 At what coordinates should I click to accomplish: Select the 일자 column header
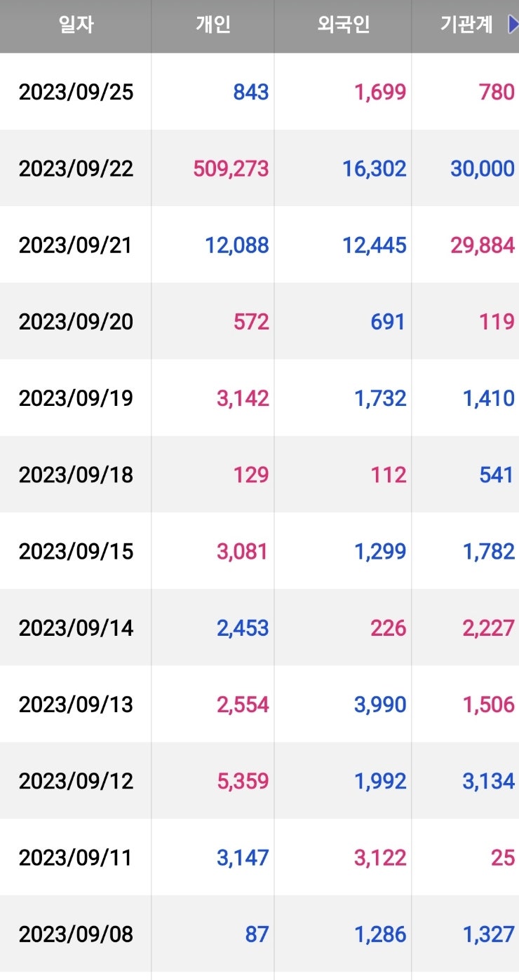(76, 25)
